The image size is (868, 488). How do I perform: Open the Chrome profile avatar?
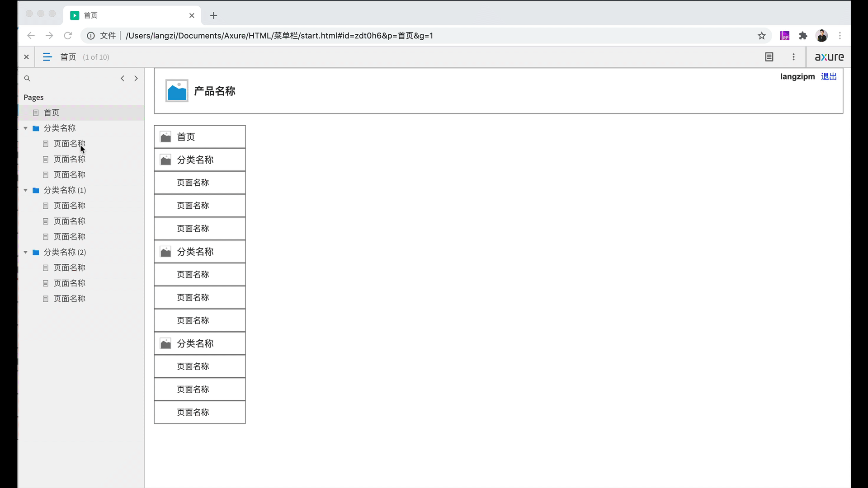822,36
